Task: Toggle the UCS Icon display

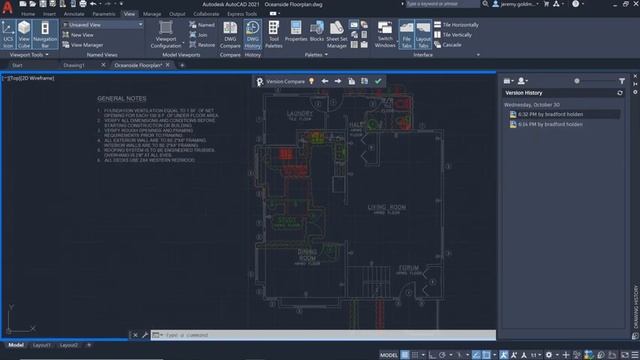Action: click(x=8, y=35)
